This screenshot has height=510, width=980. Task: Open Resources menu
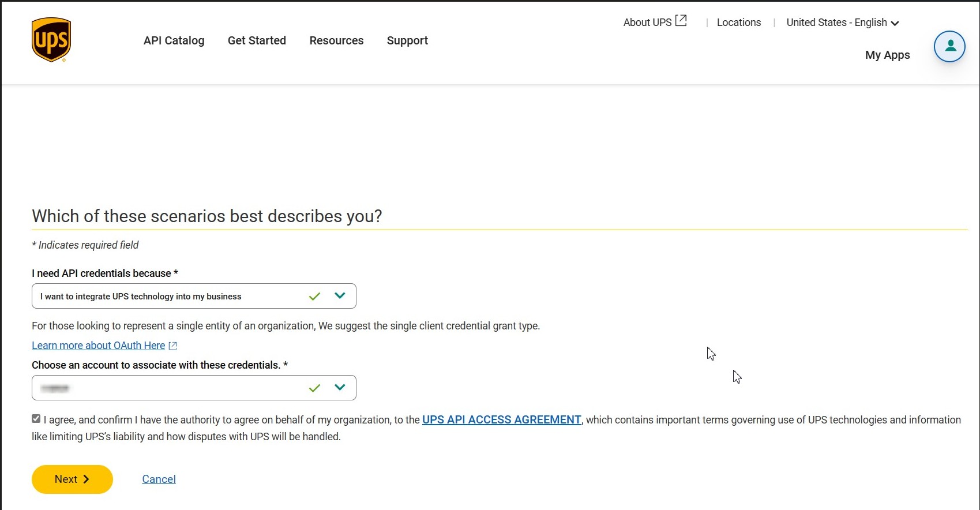pos(336,40)
